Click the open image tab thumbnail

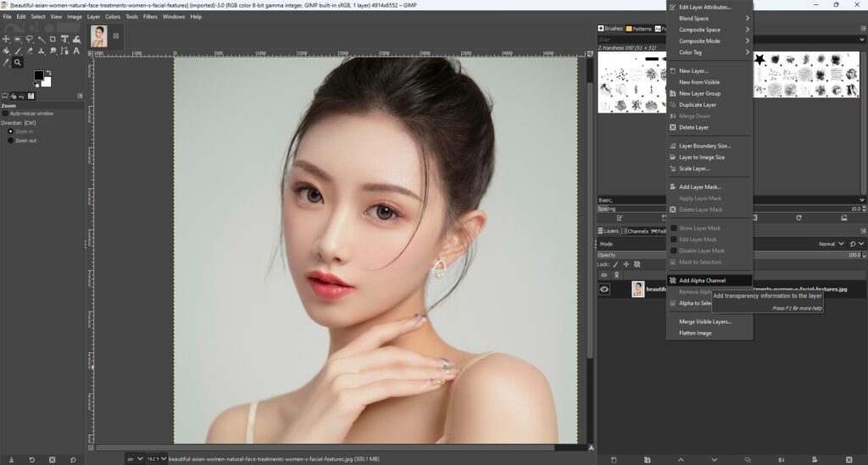click(x=98, y=36)
